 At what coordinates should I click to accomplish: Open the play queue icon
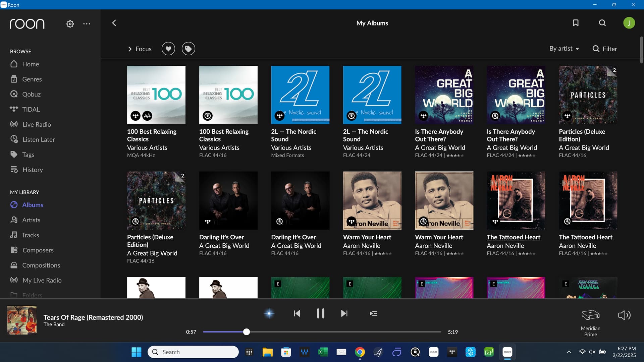(373, 313)
